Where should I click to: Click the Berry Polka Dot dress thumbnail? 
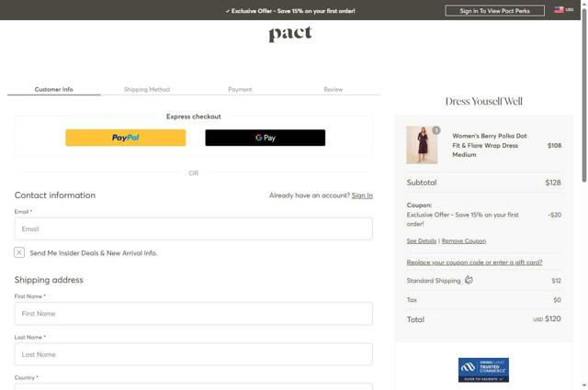422,145
